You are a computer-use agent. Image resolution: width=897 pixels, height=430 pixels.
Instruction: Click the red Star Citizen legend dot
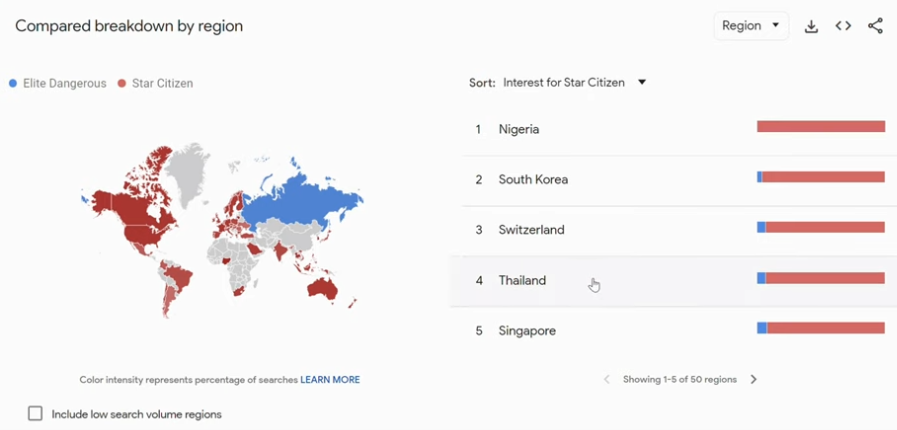coord(121,83)
